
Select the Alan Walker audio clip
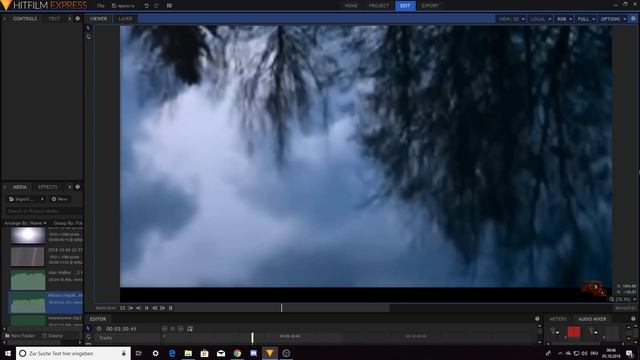coord(46,279)
